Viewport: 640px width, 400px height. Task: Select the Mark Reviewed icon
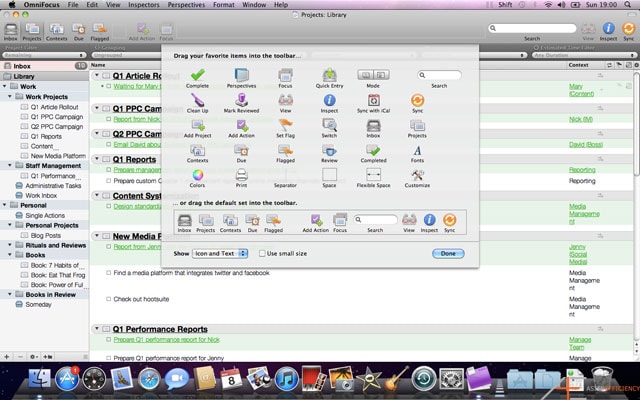pyautogui.click(x=241, y=100)
